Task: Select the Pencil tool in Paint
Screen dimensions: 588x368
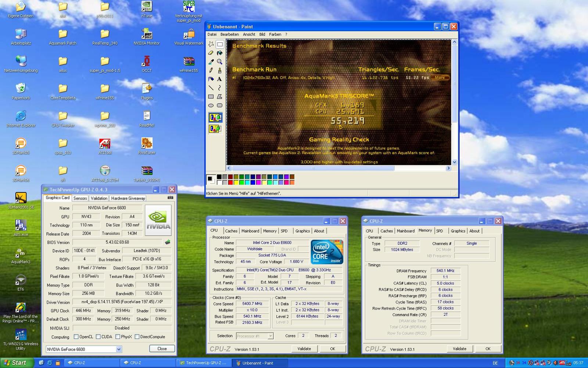Action: point(211,70)
